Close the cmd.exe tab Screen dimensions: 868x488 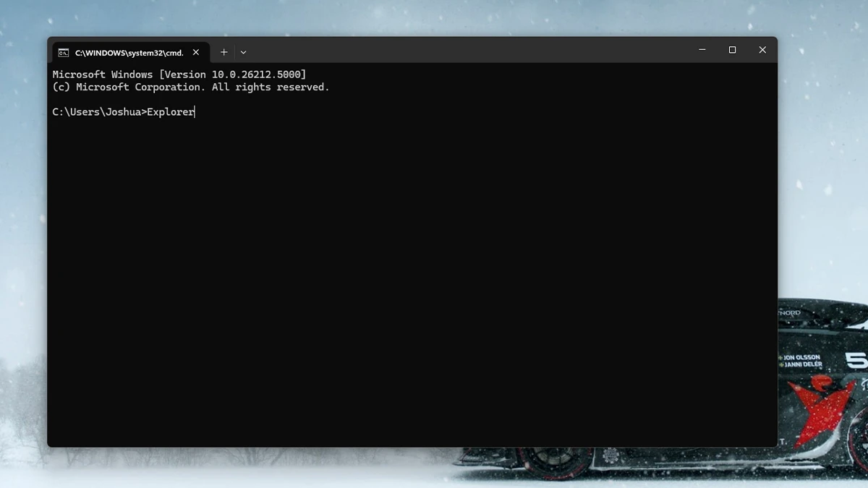[196, 52]
